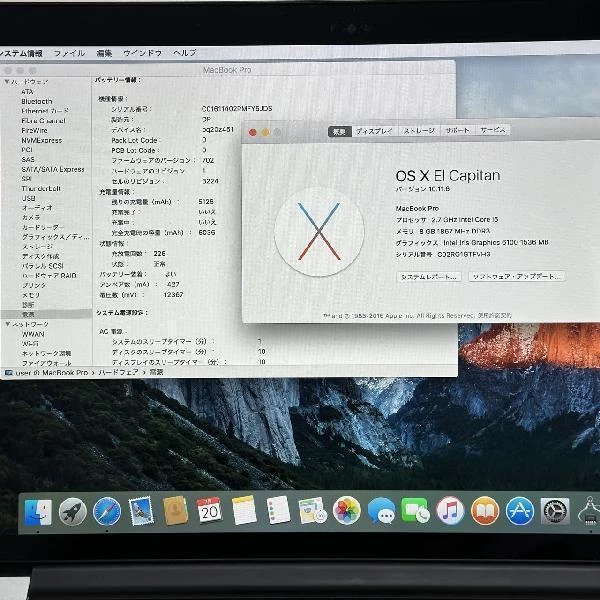Select Wi-Fi under network section
The image size is (600, 600).
[30, 344]
